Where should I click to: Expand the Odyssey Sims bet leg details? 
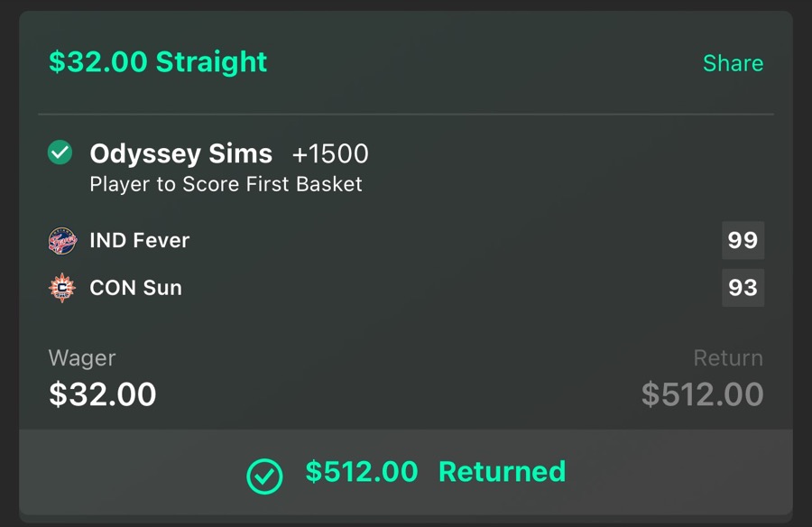pos(180,153)
